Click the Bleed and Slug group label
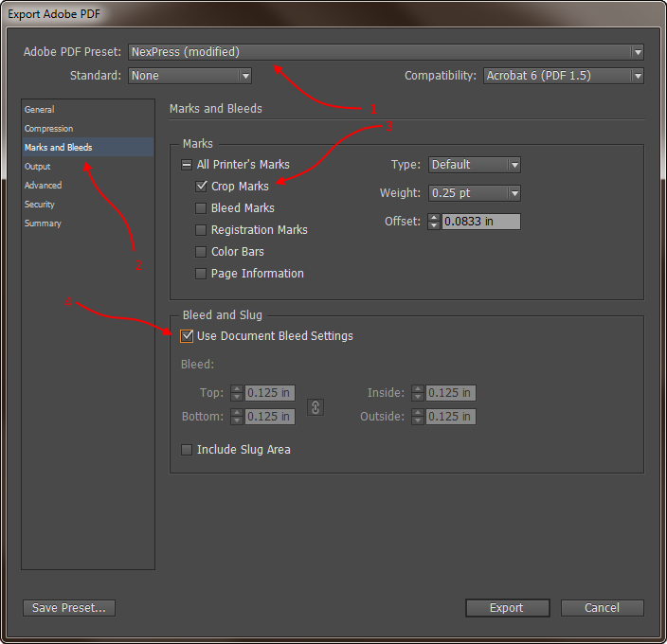This screenshot has width=667, height=644. pyautogui.click(x=223, y=315)
